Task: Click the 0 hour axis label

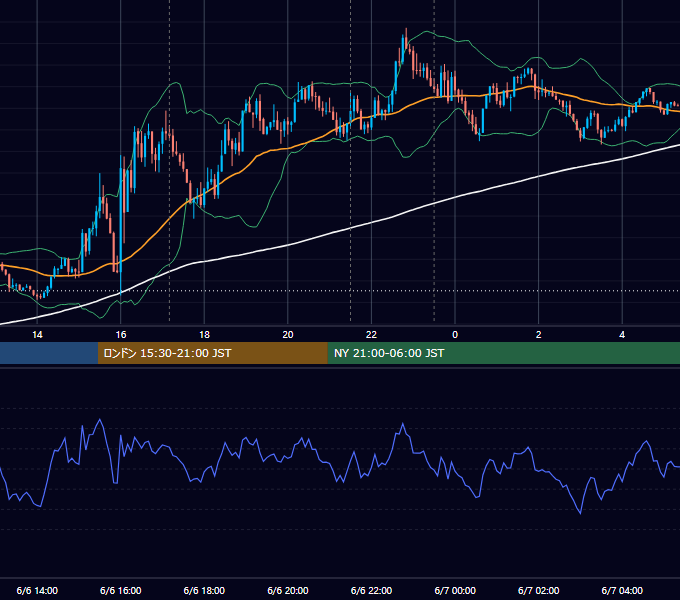Action: 455,335
